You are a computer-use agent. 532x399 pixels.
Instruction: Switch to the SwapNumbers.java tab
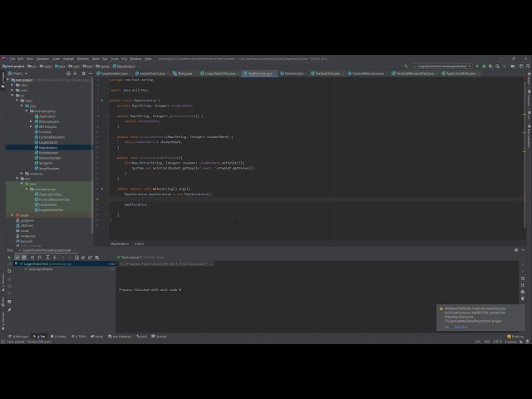(x=112, y=73)
